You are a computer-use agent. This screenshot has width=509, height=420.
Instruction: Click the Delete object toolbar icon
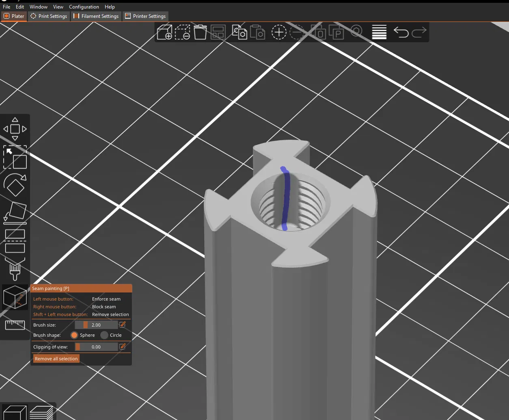[x=183, y=32]
